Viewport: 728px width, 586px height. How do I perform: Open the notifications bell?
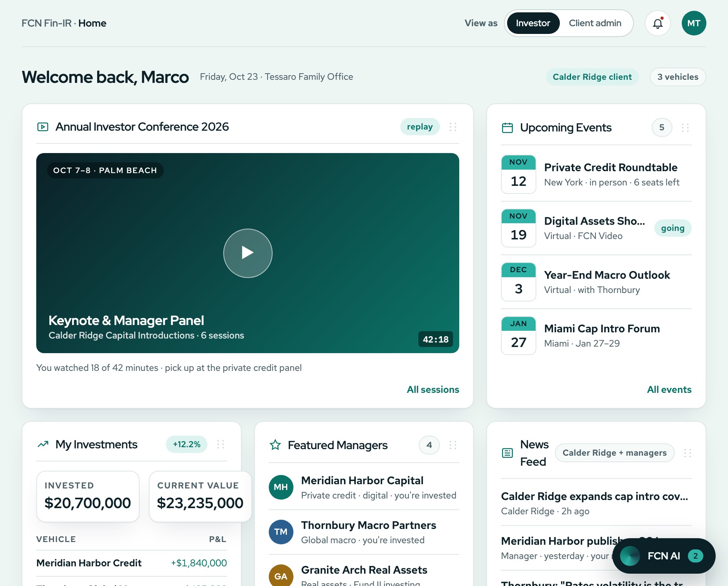[x=657, y=23]
